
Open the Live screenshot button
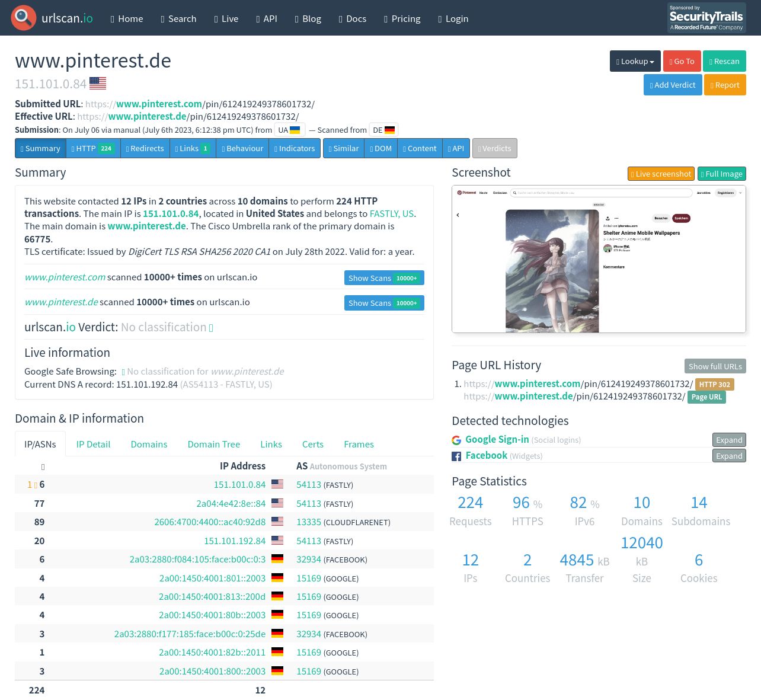(661, 174)
